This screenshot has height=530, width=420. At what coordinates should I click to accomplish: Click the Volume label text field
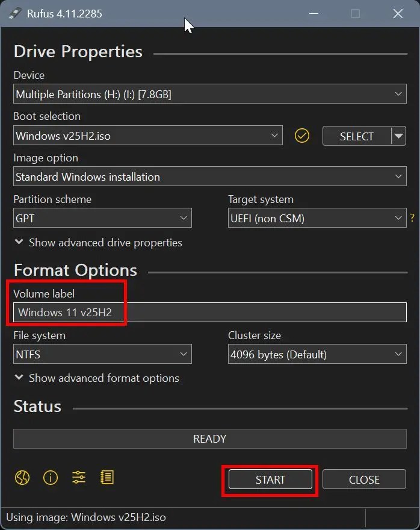click(x=209, y=312)
